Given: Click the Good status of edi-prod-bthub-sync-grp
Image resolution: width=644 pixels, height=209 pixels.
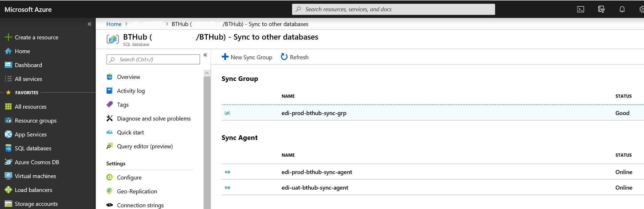Looking at the screenshot, I should tap(622, 113).
